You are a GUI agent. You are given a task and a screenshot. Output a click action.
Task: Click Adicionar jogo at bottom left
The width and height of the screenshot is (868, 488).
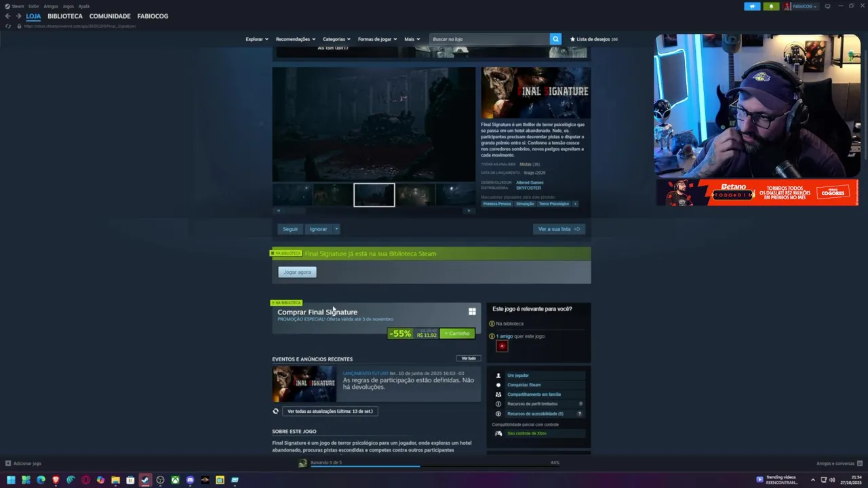pyautogui.click(x=23, y=464)
